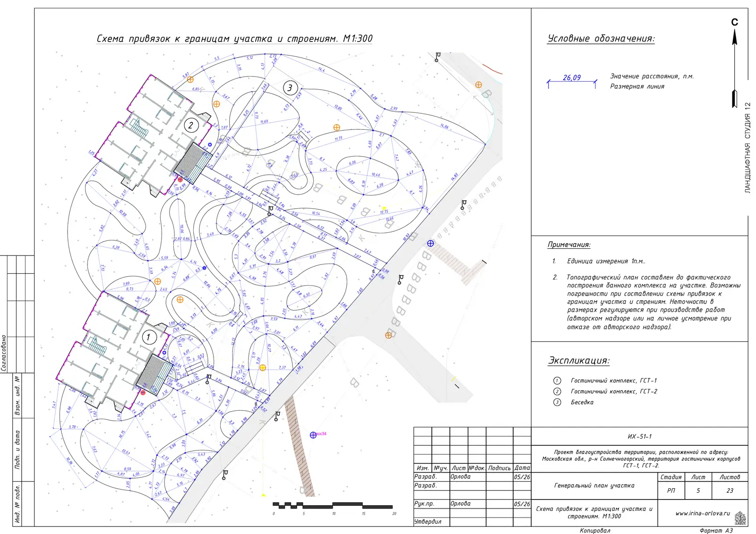
Task: Click the Генеральный план участка cell
Action: [594, 485]
